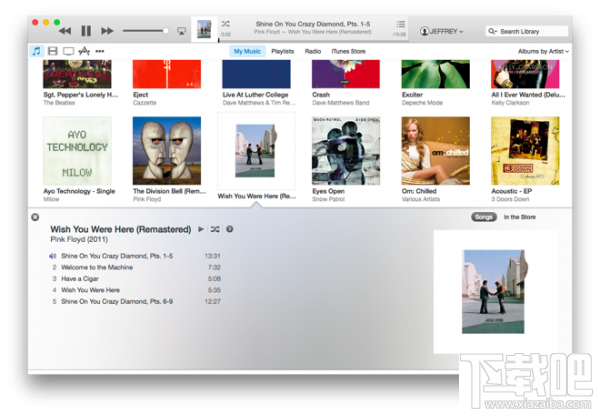Click the playback progress bar

[311, 39]
